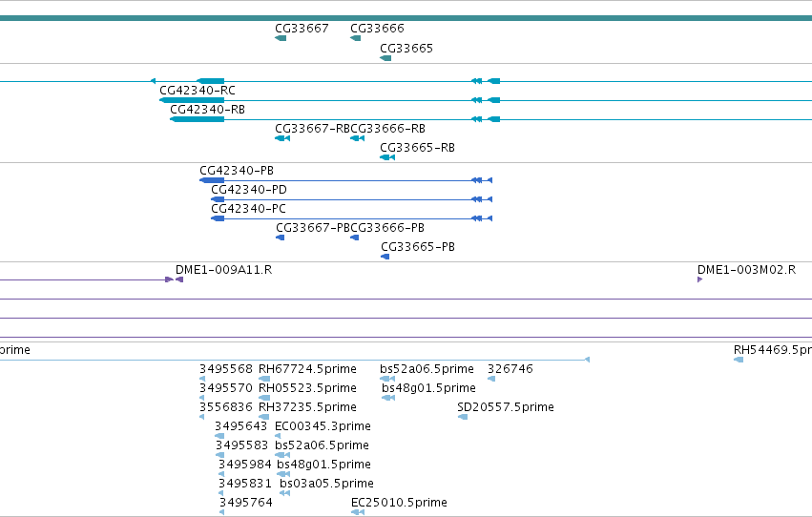Click the CG42340-RB transcript label
Image resolution: width=812 pixels, height=517 pixels.
(x=208, y=110)
